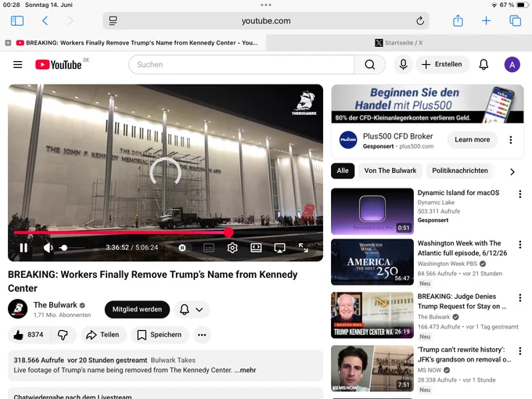Screen dimensions: 532x399
Task: Tap the battery status indicator
Action: click(522, 5)
